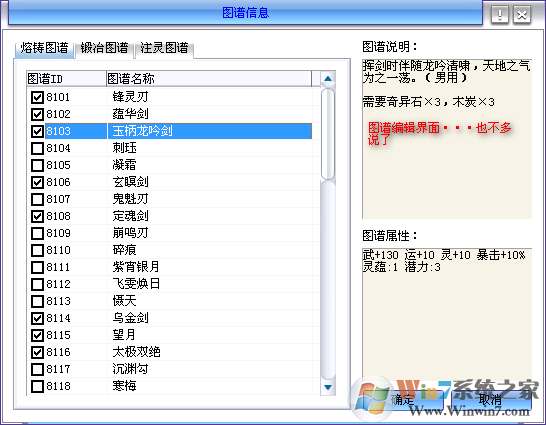The height and width of the screenshot is (425, 546).
Task: Click the 图谱说明 description text box
Action: [x=447, y=139]
